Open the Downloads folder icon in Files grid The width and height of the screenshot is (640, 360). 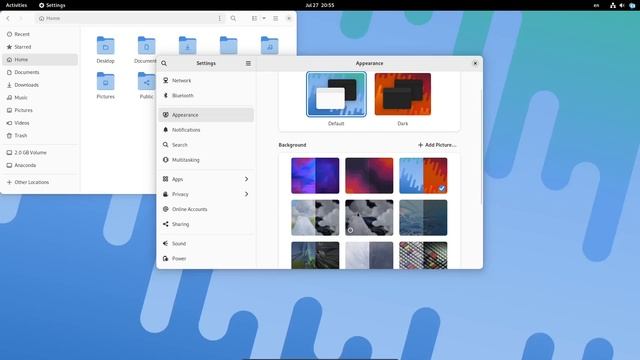coord(187,45)
